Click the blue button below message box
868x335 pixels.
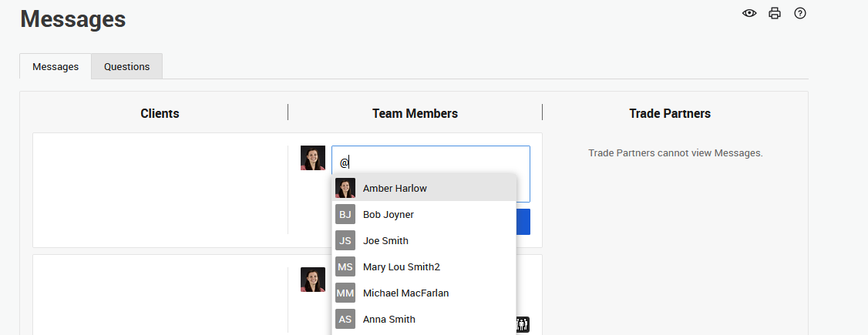[523, 221]
